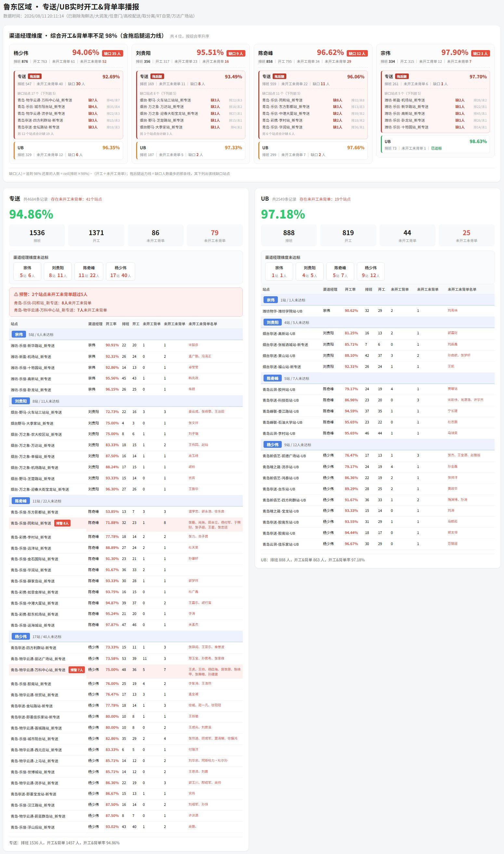Click 宗伟's 缺口 1 人 badge
Viewport: 504px width, 854px height.
(480, 53)
